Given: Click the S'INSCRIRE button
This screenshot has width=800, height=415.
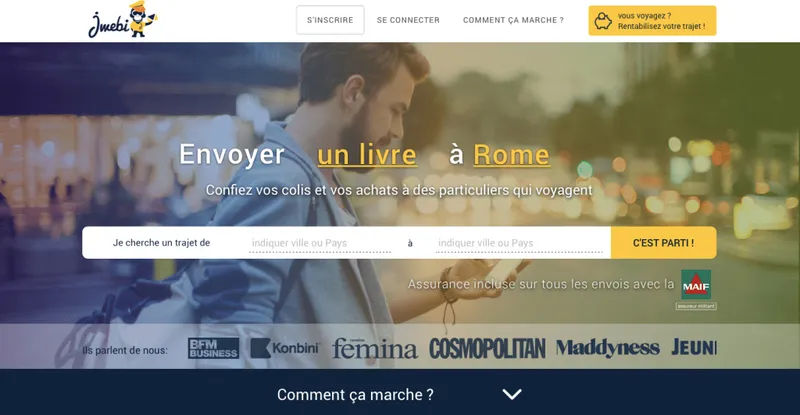Looking at the screenshot, I should [330, 20].
